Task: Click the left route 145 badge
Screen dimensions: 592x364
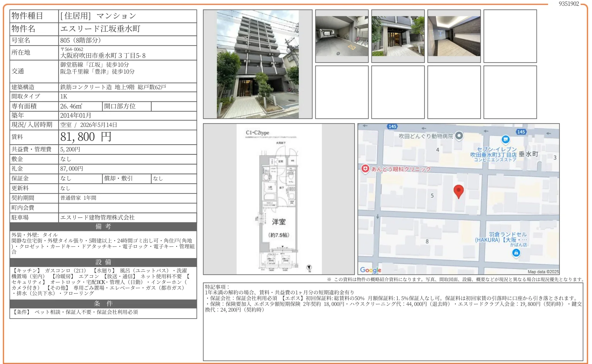Action: (x=392, y=126)
